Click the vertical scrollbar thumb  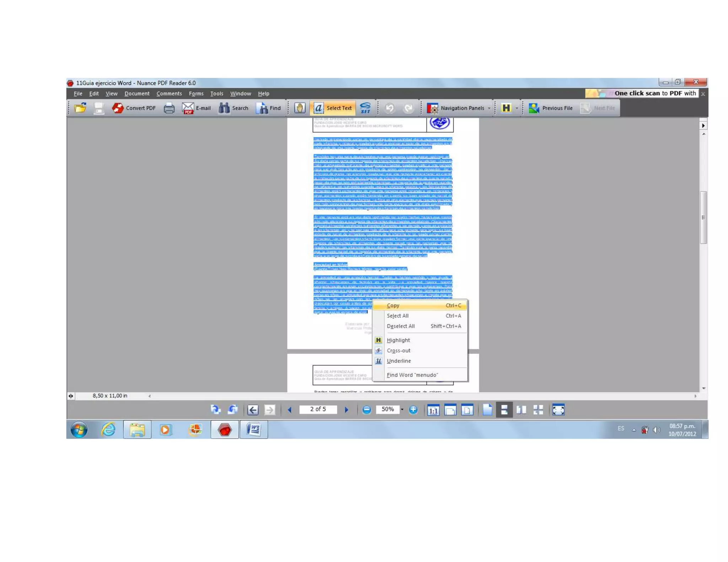click(x=703, y=217)
